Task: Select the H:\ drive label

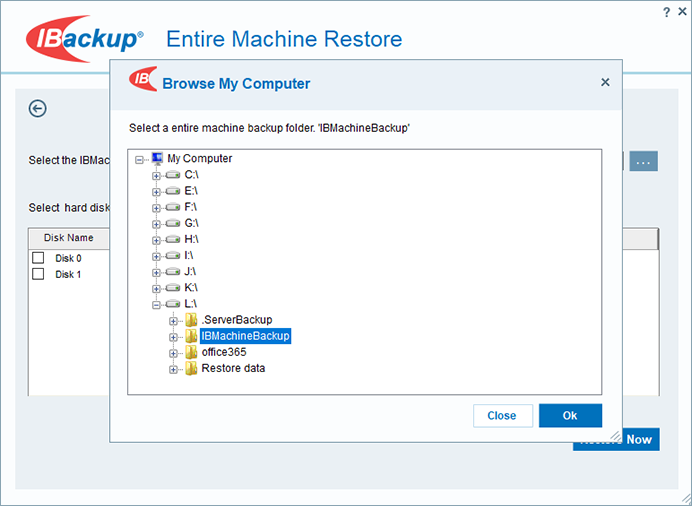Action: (192, 239)
